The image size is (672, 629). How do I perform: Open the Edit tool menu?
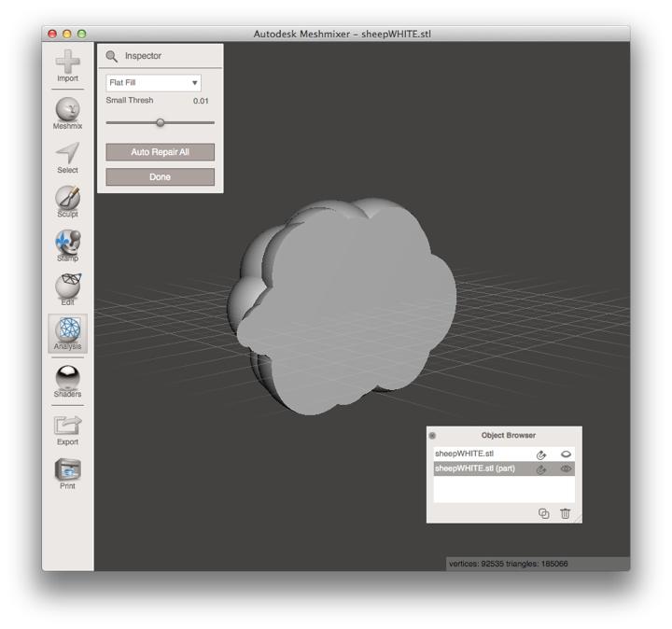67,288
